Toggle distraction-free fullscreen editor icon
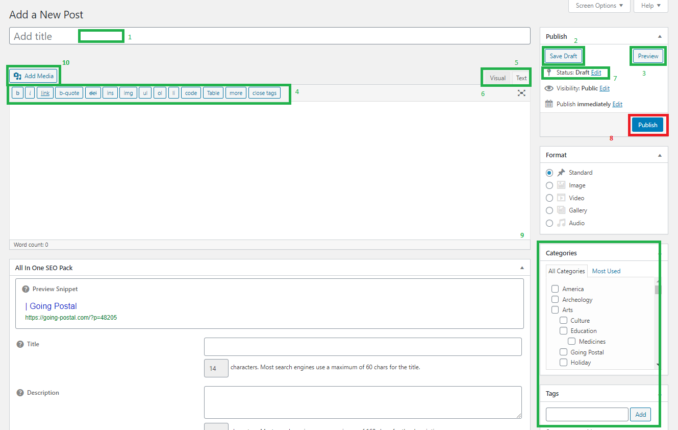Screen dimensions: 678x430 (x=521, y=93)
